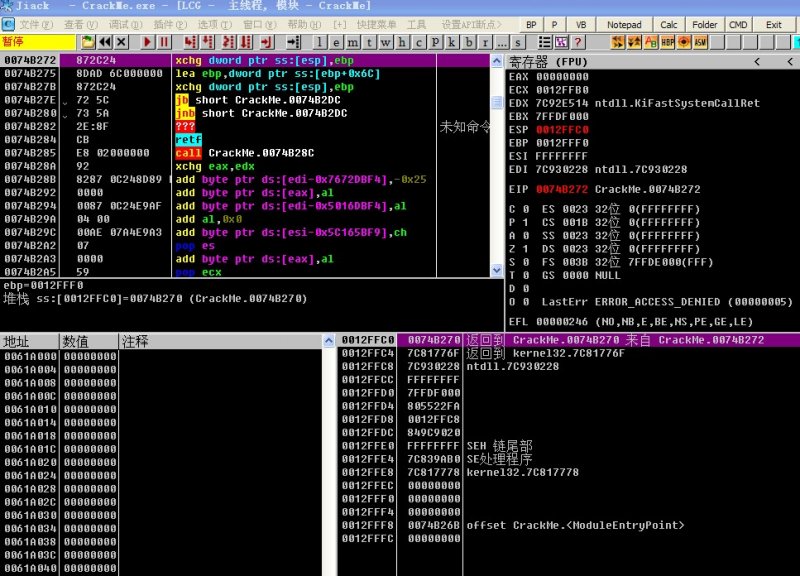
Task: Click the 注释 column header in dump
Action: point(220,341)
